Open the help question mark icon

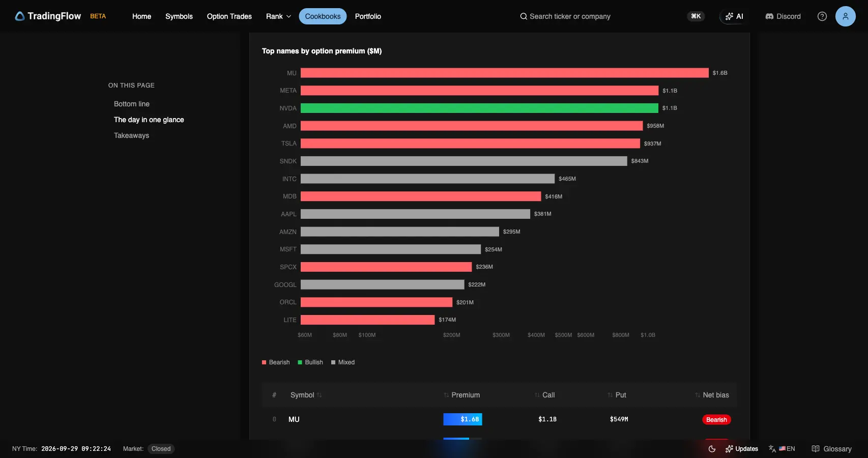[x=822, y=16]
